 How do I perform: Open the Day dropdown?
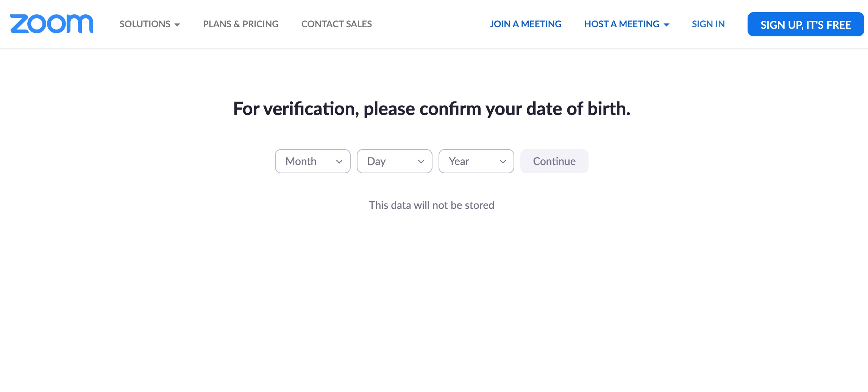395,161
